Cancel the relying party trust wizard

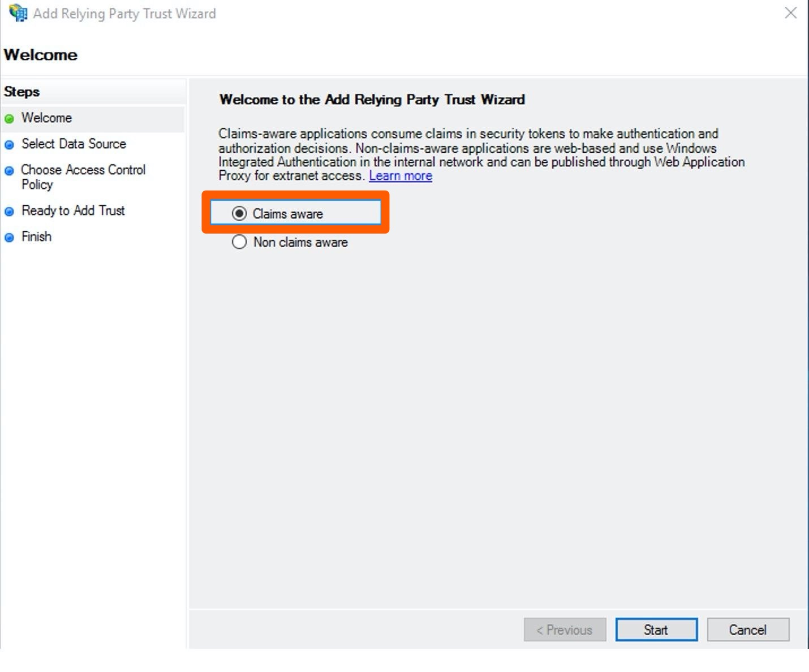coord(747,630)
